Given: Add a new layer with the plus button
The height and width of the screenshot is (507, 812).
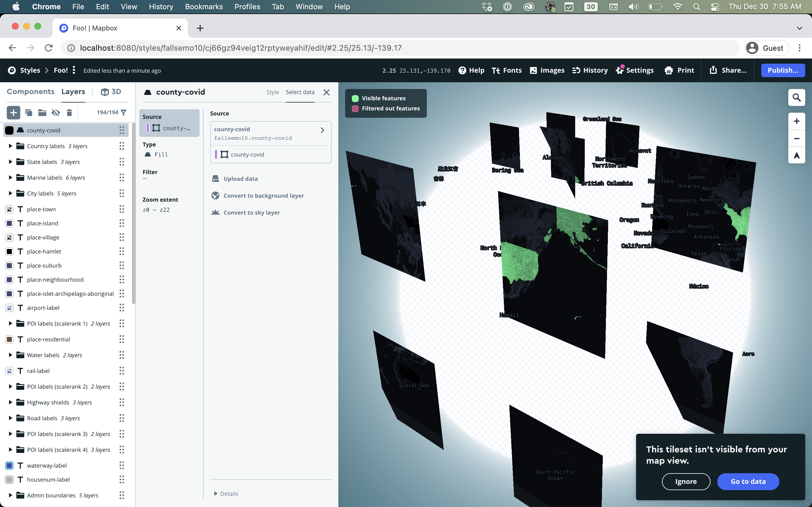Looking at the screenshot, I should point(14,112).
